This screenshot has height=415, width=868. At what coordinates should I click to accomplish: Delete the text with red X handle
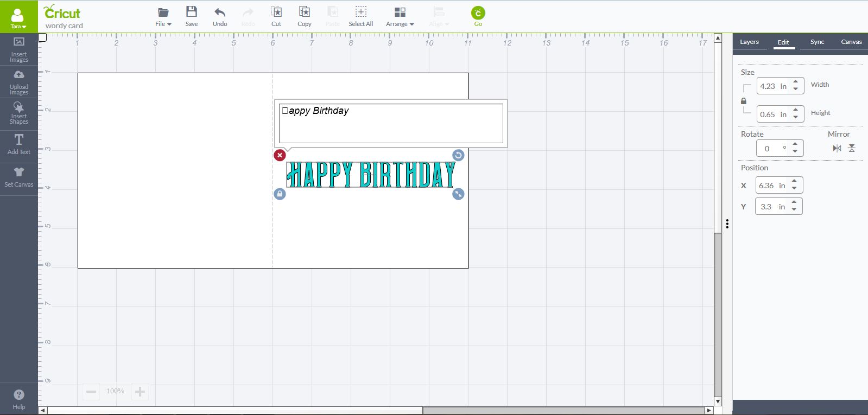pos(280,156)
